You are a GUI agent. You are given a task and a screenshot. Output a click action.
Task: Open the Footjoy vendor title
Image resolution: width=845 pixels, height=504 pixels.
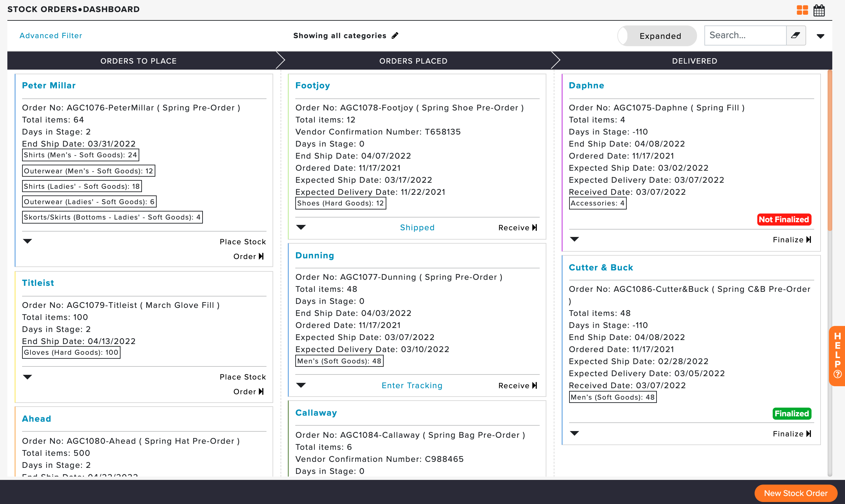tap(313, 85)
